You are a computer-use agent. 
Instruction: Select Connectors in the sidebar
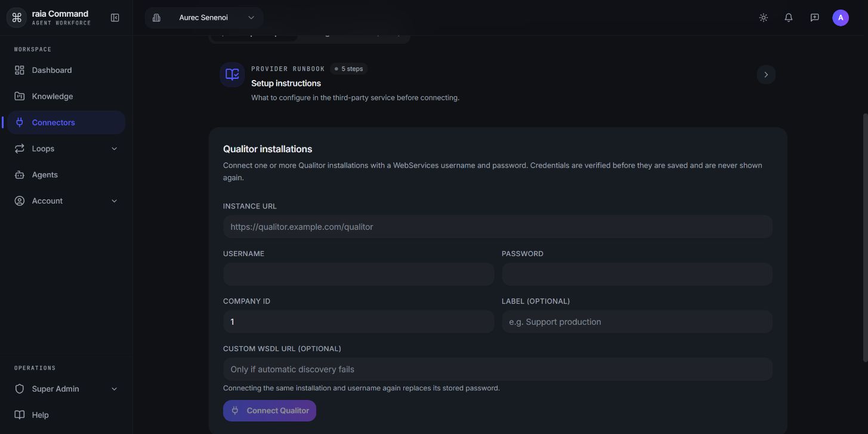66,122
